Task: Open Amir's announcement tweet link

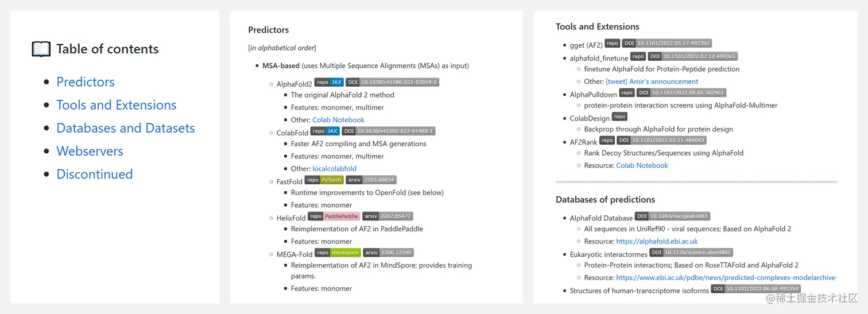Action: tap(652, 82)
